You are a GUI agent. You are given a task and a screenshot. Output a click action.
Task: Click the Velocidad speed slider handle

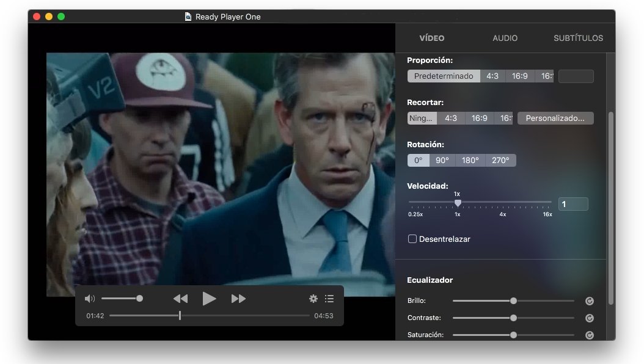coord(458,203)
